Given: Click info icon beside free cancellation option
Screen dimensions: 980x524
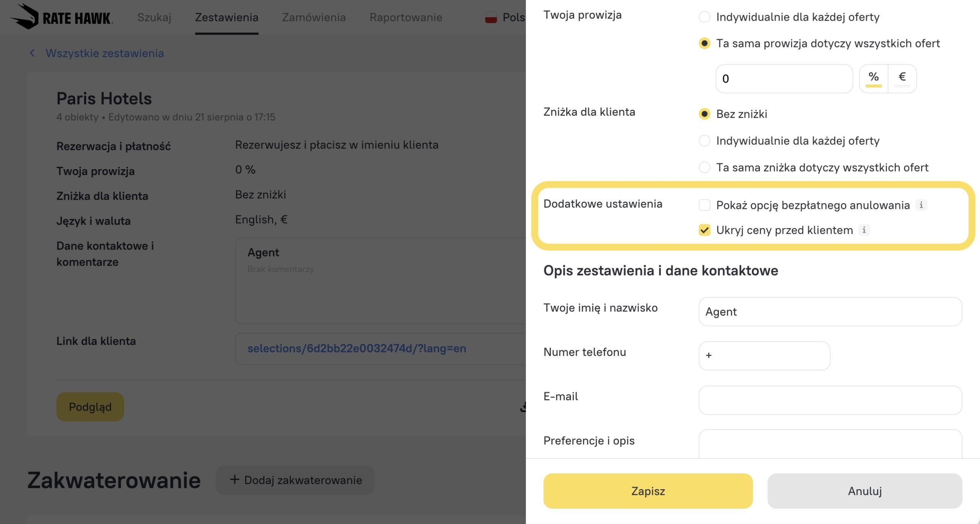Looking at the screenshot, I should click(x=921, y=205).
